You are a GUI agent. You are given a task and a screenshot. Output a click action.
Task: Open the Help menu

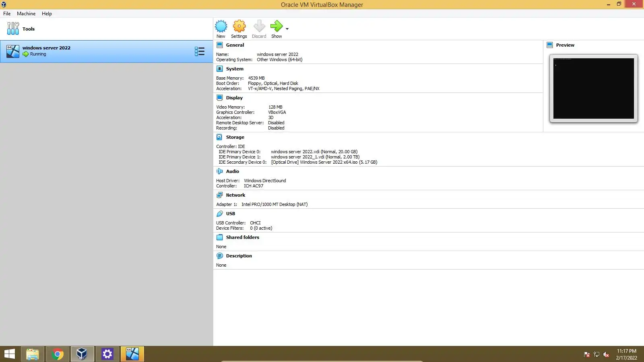47,13
